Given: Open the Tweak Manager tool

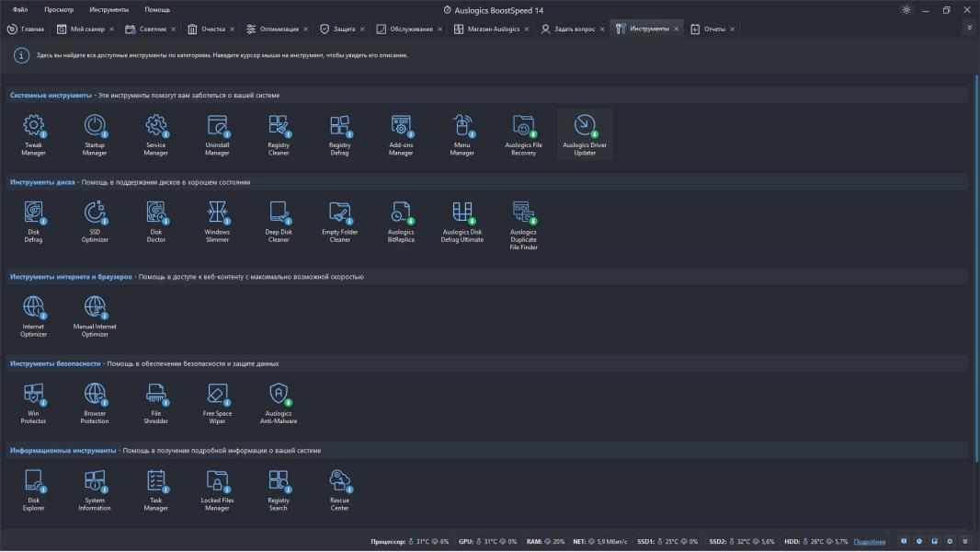Looking at the screenshot, I should click(x=34, y=134).
